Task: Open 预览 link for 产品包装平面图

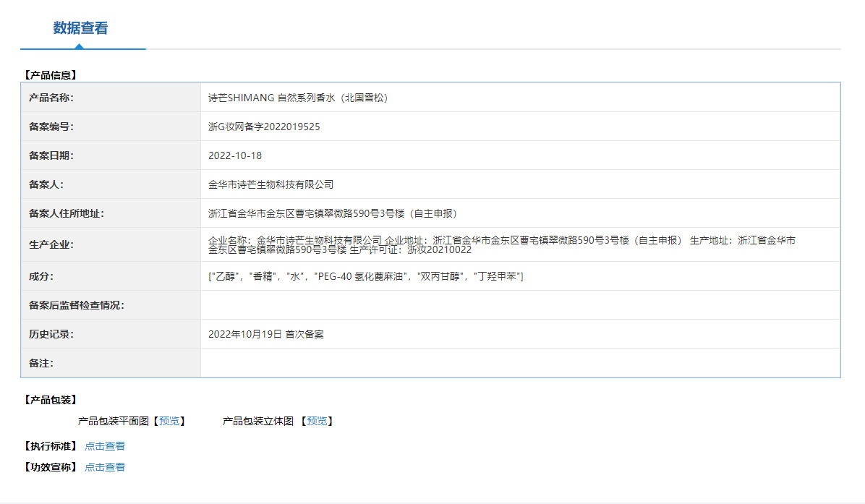Action: (x=169, y=422)
